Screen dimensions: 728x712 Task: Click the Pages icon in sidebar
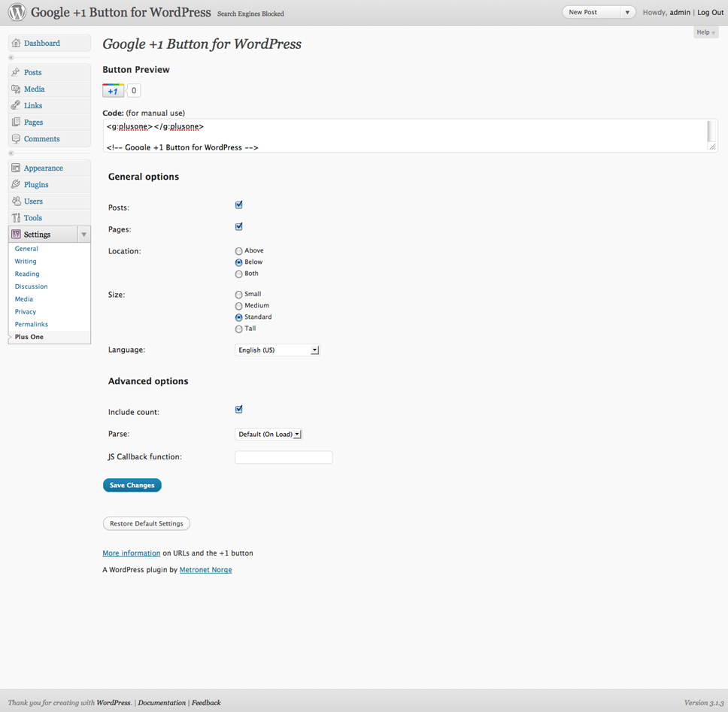pos(16,122)
